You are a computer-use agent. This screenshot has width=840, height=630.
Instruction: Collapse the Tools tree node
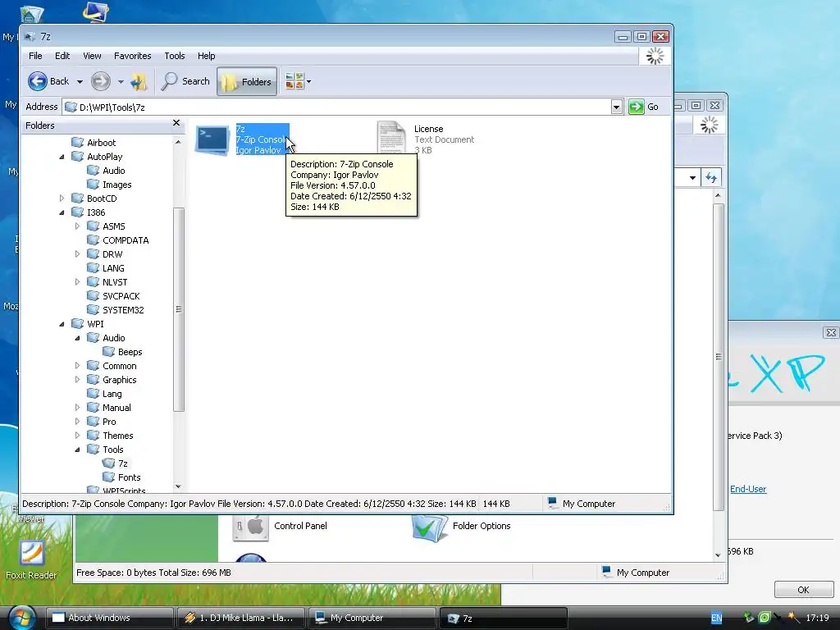click(77, 449)
